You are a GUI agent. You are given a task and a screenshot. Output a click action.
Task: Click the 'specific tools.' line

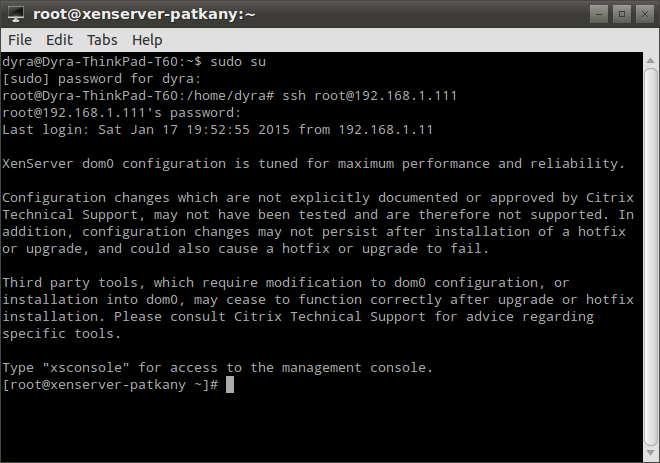tap(61, 334)
